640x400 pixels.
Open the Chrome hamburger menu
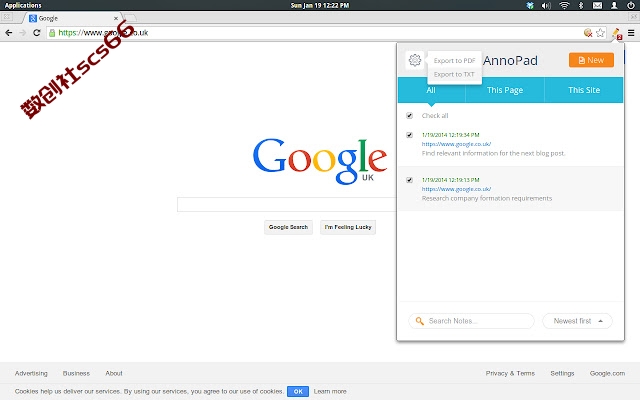click(x=631, y=33)
